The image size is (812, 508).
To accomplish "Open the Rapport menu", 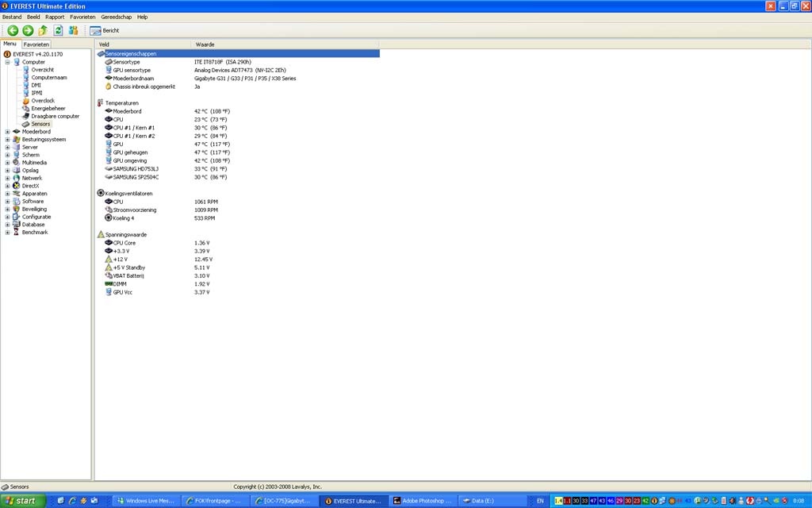I will [x=55, y=17].
